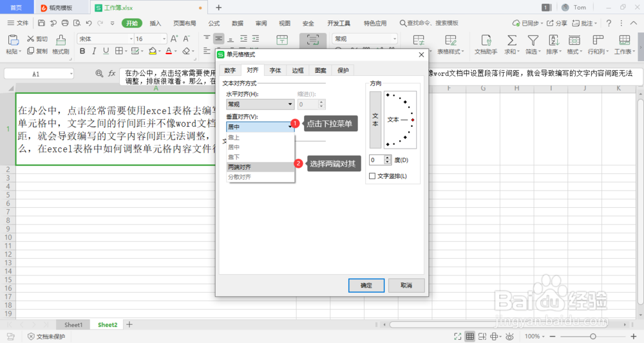Click the search commands field
The width and height of the screenshot is (644, 343).
click(x=429, y=23)
